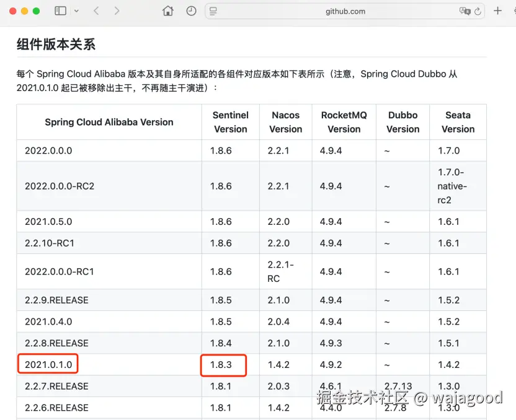Click Seata 1.7.0-native-rc2 cell

(458, 186)
